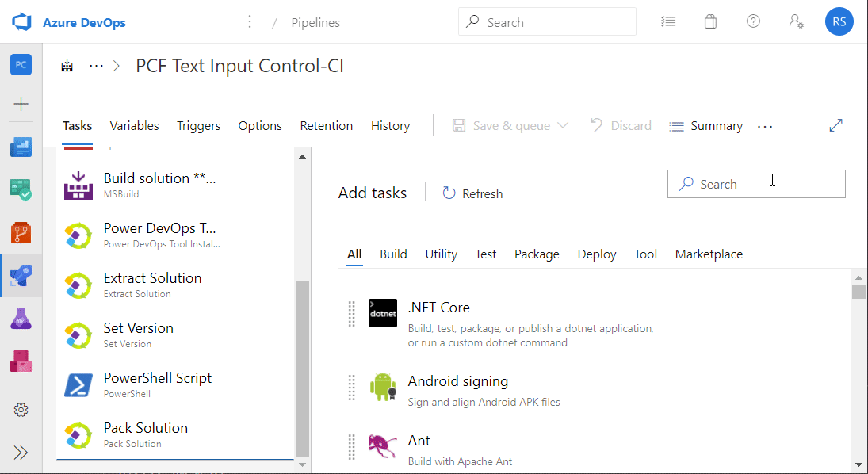Screen dimensions: 868x474
Task: Open more actions ellipsis next to Summary
Action: (764, 126)
